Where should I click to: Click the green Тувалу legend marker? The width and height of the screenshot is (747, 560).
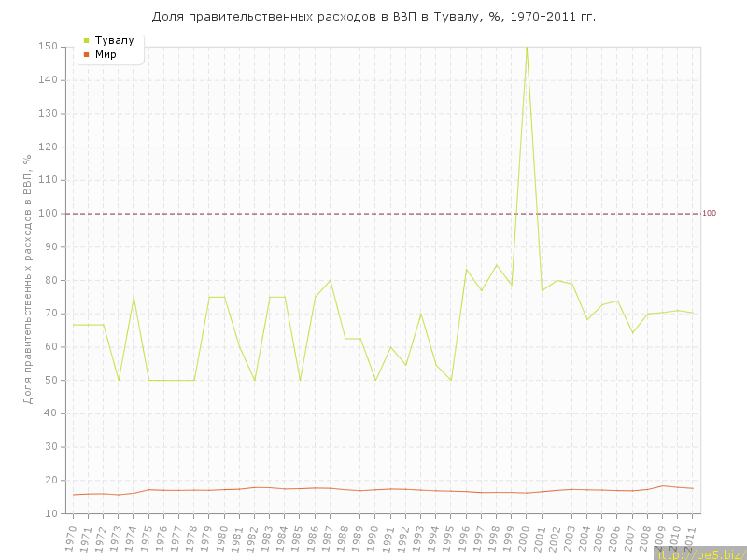(x=87, y=41)
